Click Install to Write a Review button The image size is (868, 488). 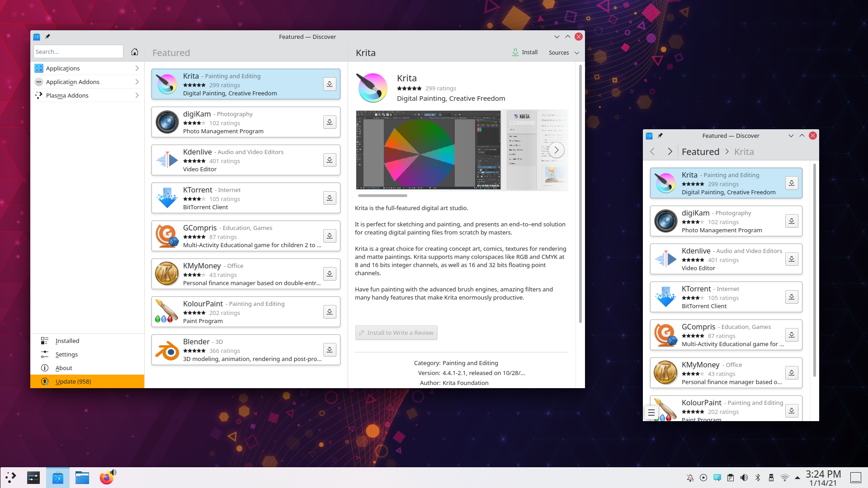pos(396,333)
